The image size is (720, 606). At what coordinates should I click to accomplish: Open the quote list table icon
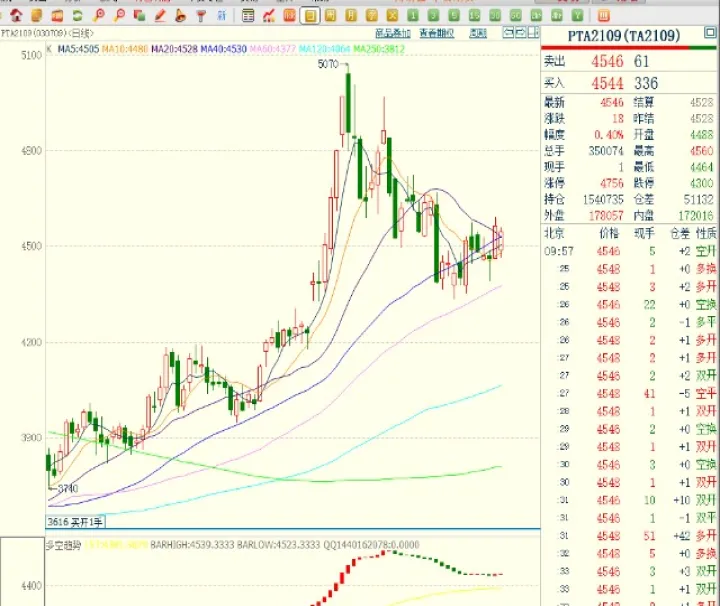tap(248, 17)
